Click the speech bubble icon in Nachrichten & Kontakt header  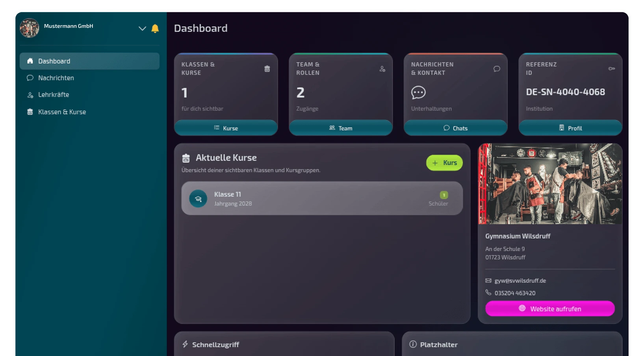(497, 69)
